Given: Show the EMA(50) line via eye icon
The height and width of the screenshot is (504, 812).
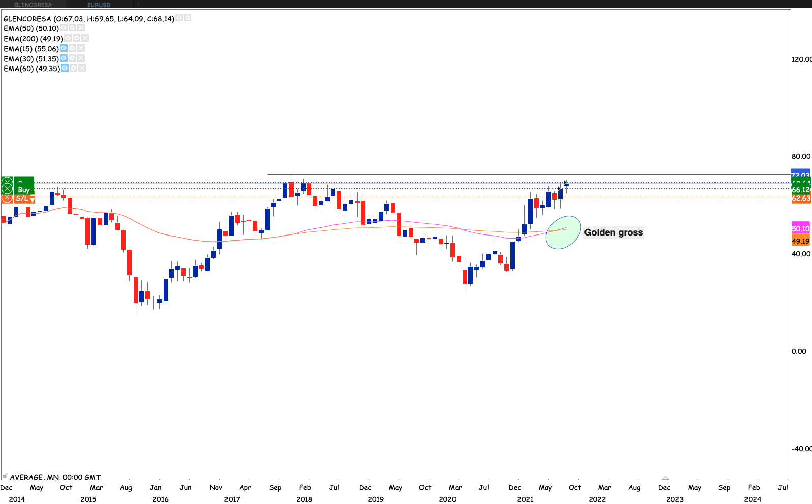Looking at the screenshot, I should (63, 28).
